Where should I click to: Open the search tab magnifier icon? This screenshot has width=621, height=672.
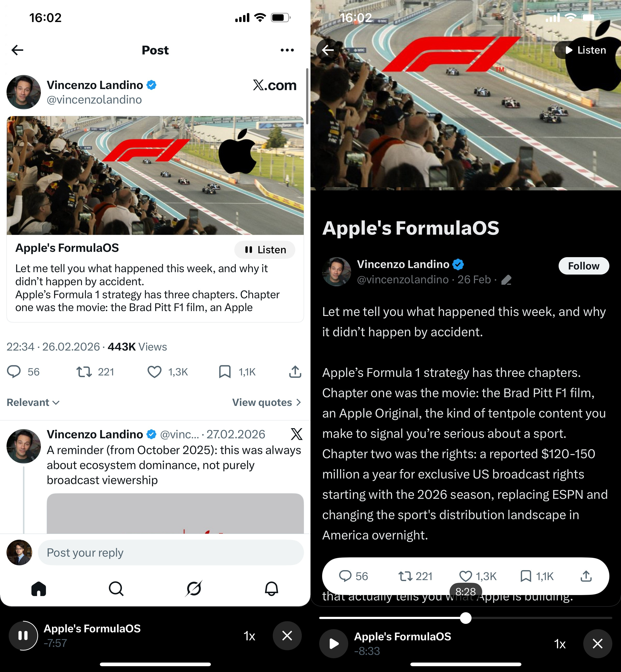click(116, 589)
